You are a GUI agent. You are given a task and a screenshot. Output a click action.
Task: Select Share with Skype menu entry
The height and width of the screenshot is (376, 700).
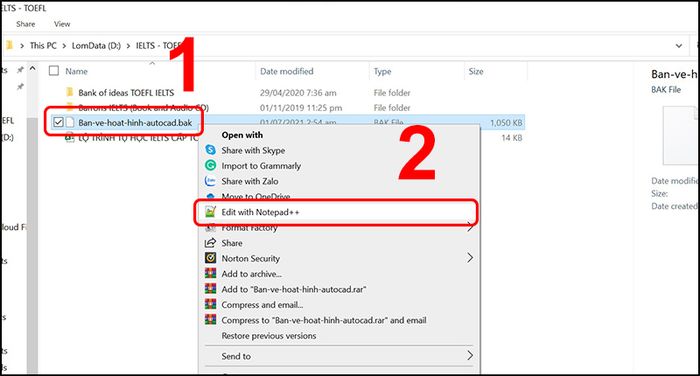click(x=253, y=150)
